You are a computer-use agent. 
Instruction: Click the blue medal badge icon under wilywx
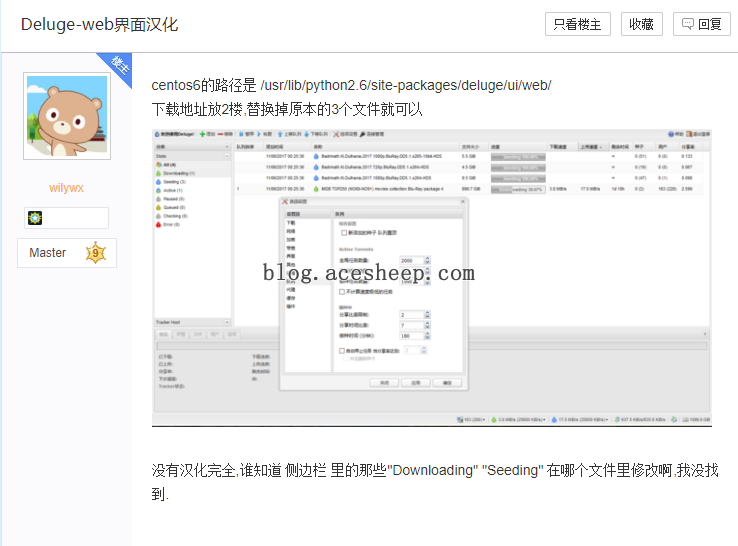35,218
